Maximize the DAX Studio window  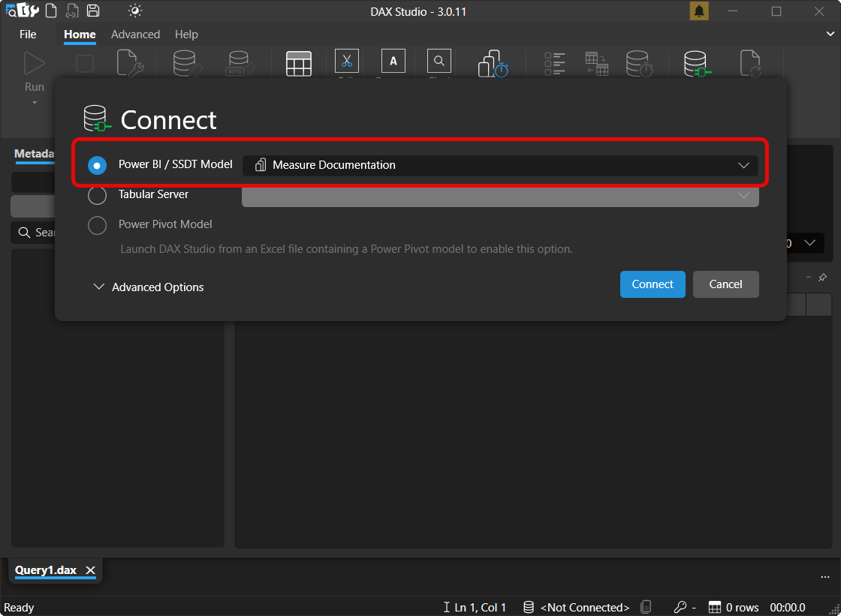776,11
